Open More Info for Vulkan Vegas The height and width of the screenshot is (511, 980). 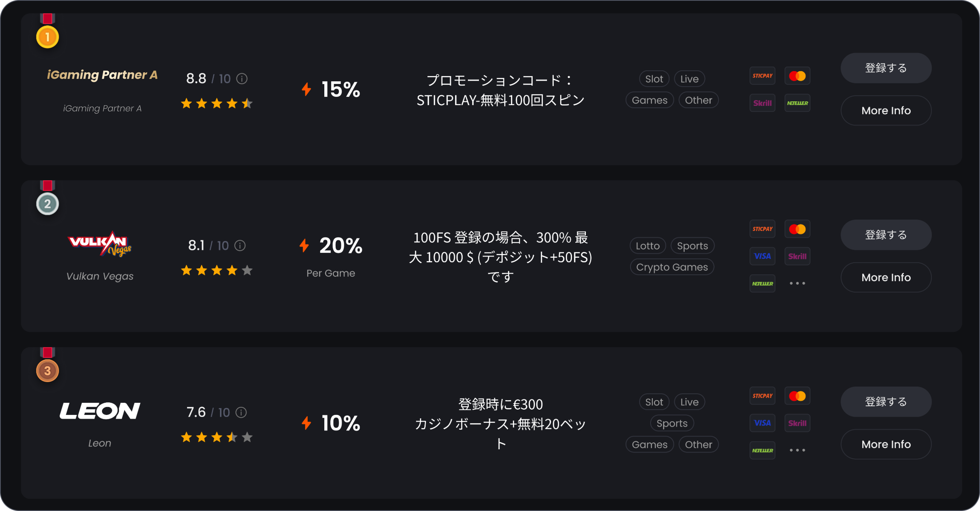[886, 277]
